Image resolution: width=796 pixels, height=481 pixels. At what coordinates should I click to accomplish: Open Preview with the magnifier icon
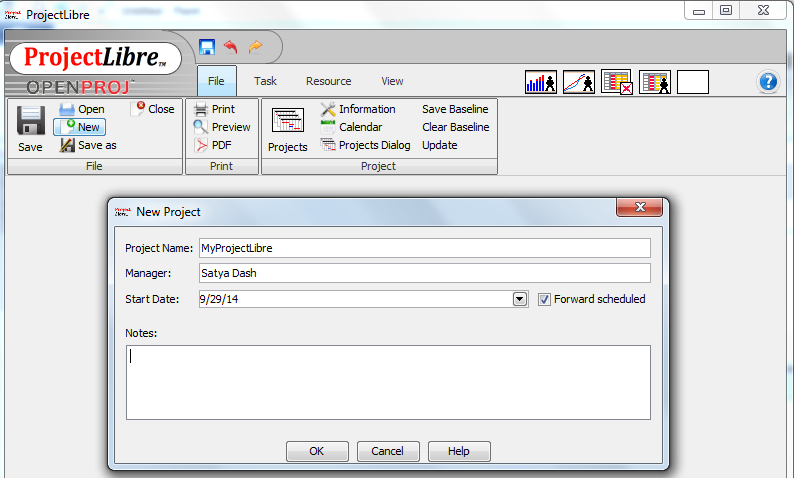click(x=201, y=127)
